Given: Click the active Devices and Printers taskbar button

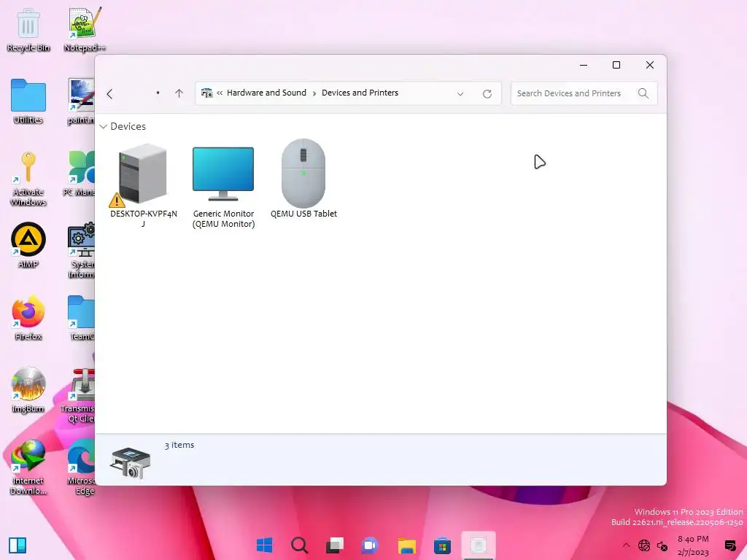Looking at the screenshot, I should tap(479, 545).
